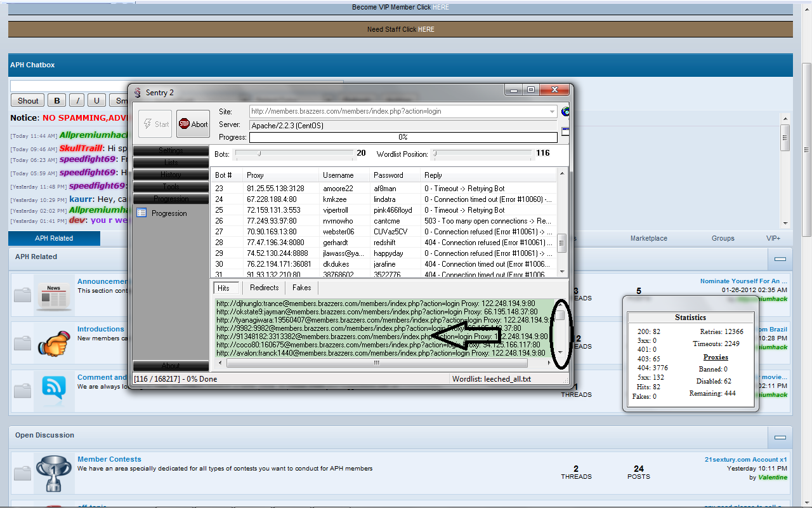Open kaurr's profile from the chatbox
Viewport: 812px width, 508px height.
(x=82, y=199)
